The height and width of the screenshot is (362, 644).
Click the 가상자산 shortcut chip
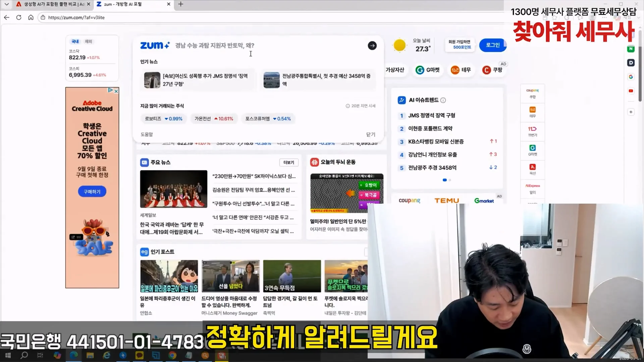tap(395, 70)
